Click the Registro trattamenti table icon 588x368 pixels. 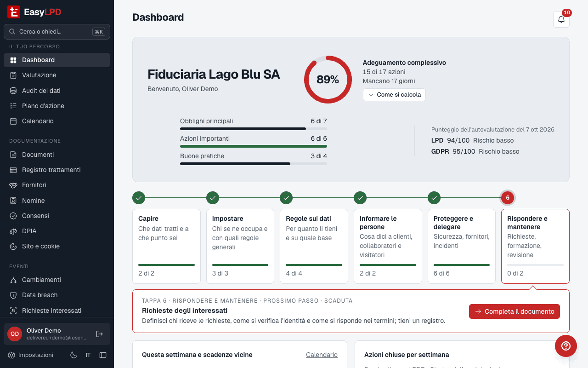tap(13, 170)
